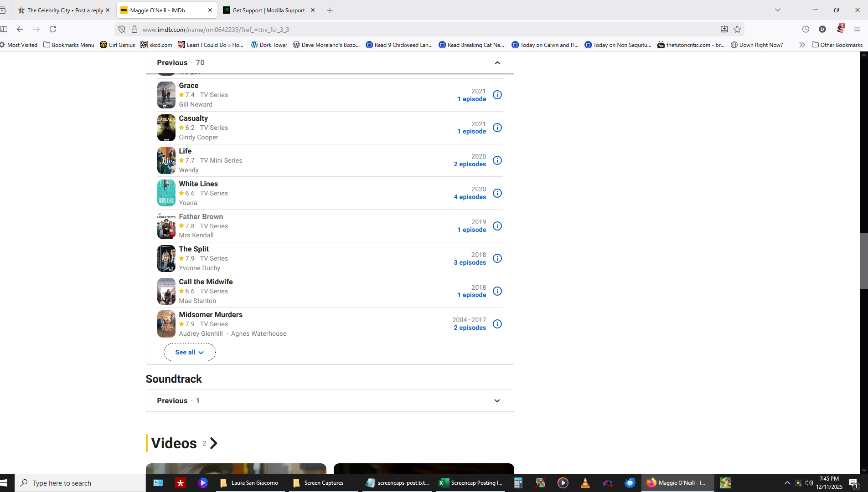This screenshot has width=868, height=492.
Task: View 2 episodes of Midsomer Murders
Action: [470, 328]
